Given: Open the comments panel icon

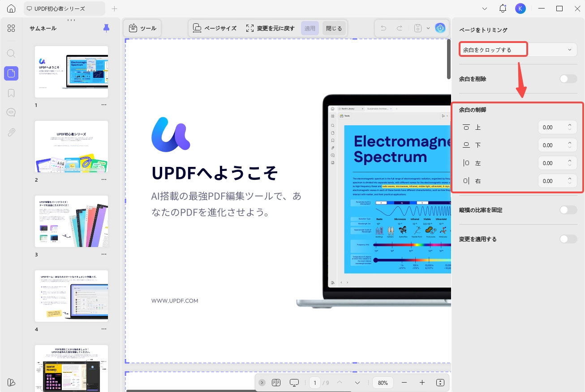Looking at the screenshot, I should (x=11, y=112).
